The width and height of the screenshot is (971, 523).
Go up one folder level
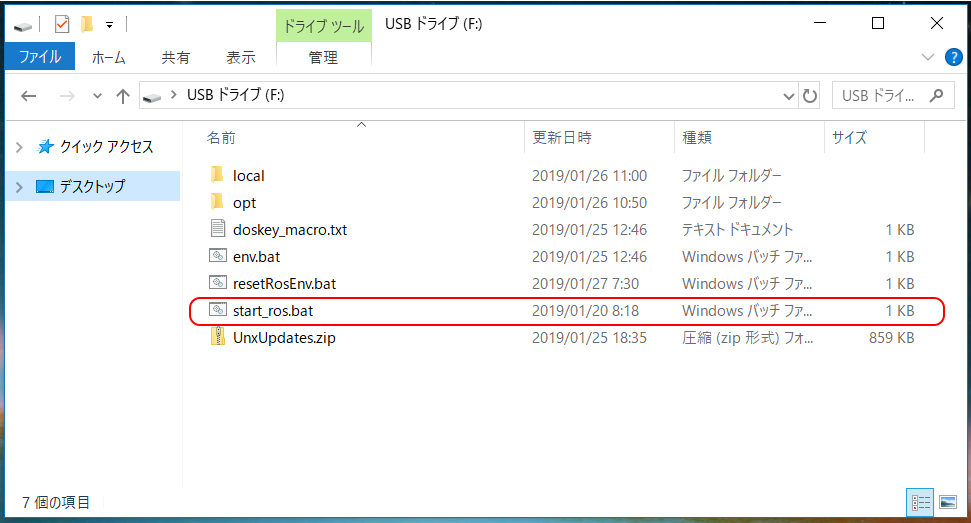123,96
